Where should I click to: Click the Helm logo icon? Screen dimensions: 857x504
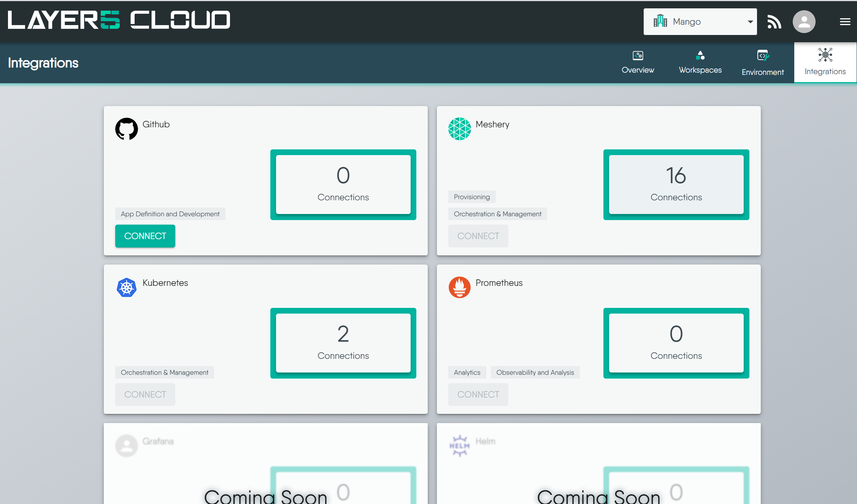[459, 445]
